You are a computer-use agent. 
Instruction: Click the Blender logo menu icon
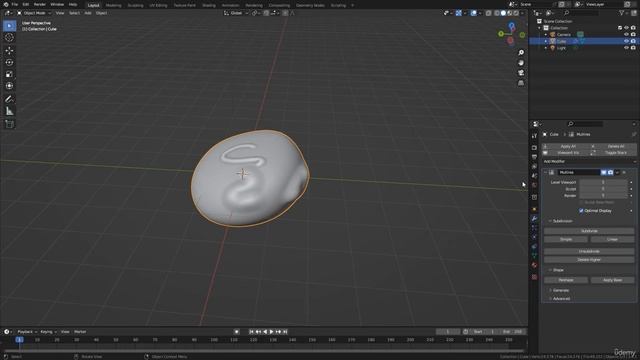click(x=5, y=4)
